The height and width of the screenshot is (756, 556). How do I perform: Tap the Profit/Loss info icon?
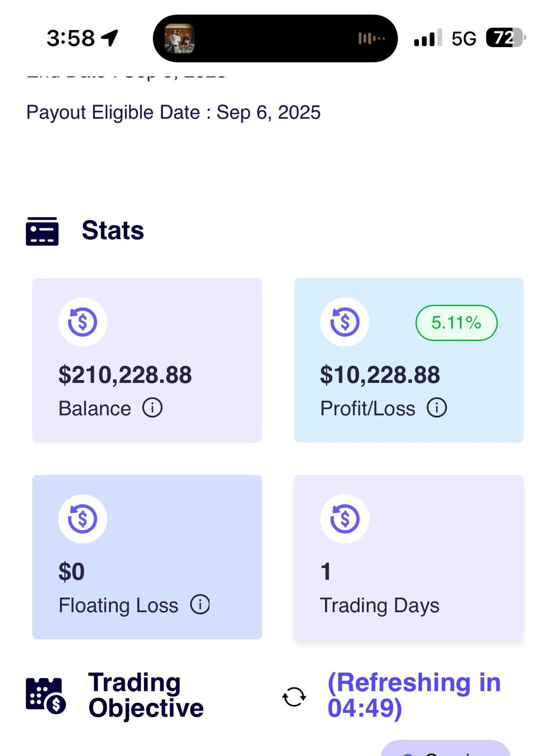436,407
